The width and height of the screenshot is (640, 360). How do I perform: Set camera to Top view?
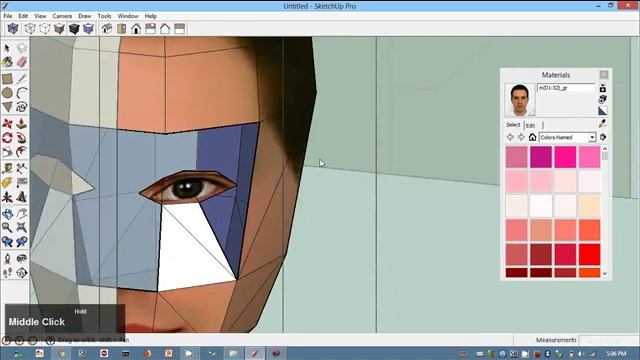point(122,29)
